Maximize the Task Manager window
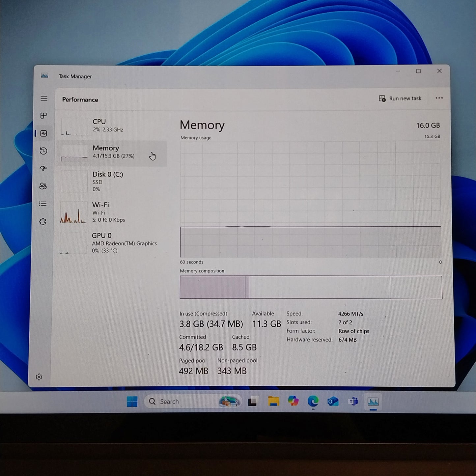The width and height of the screenshot is (476, 476). [x=418, y=71]
